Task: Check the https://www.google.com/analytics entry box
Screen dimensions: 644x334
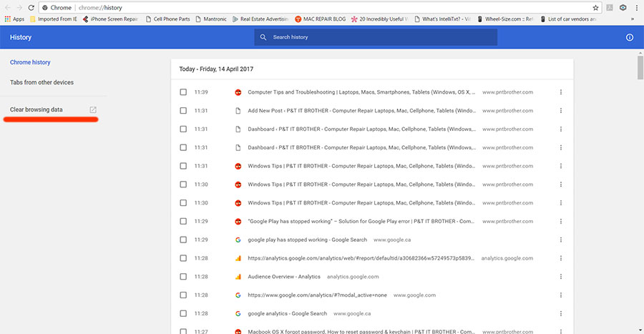Action: pos(183,295)
